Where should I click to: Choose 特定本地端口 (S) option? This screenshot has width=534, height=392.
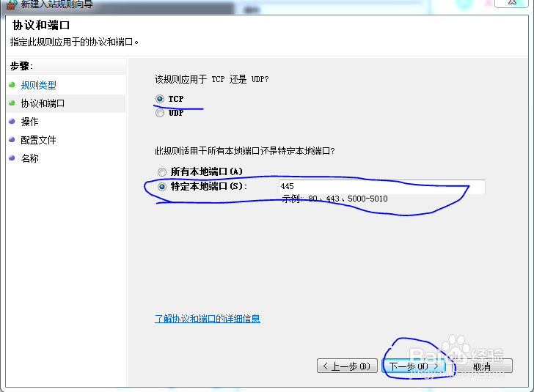click(x=162, y=186)
